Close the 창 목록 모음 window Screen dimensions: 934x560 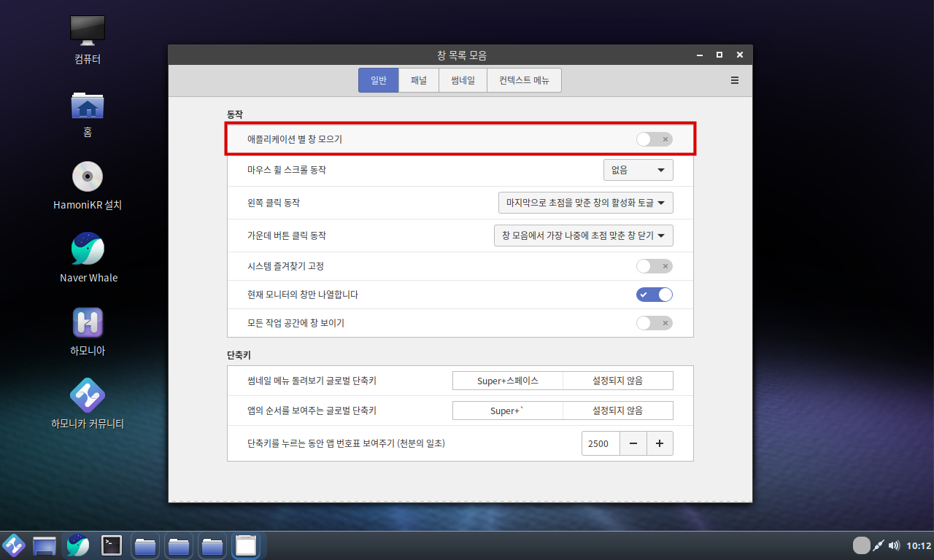740,55
